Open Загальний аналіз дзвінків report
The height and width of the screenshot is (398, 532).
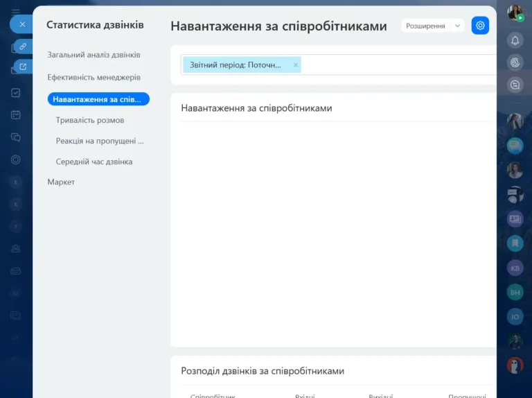point(94,55)
